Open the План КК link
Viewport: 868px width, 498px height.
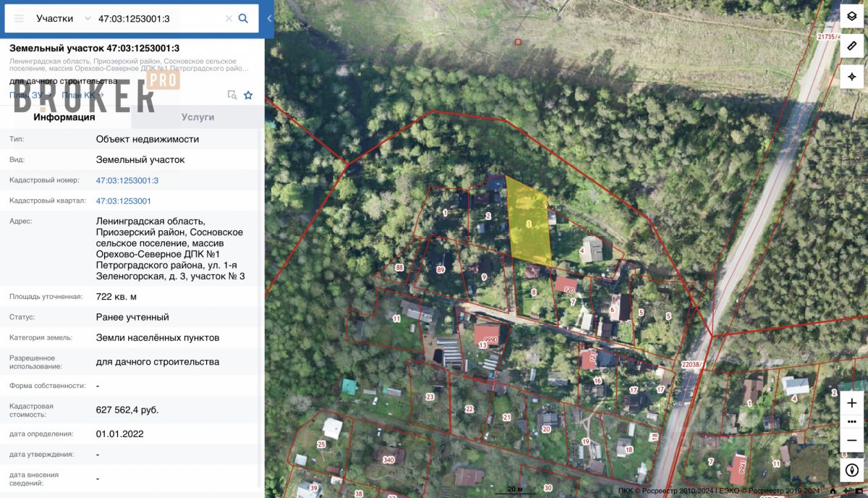click(x=82, y=95)
